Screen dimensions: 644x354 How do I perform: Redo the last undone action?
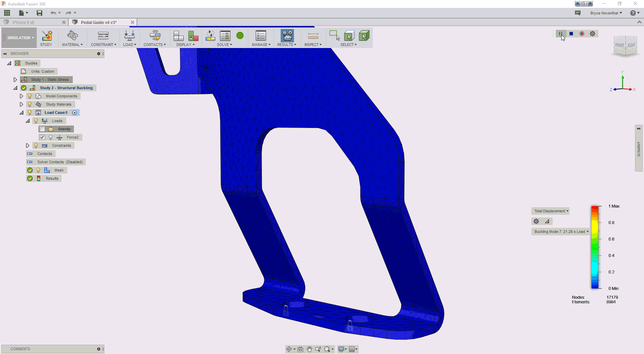point(69,13)
